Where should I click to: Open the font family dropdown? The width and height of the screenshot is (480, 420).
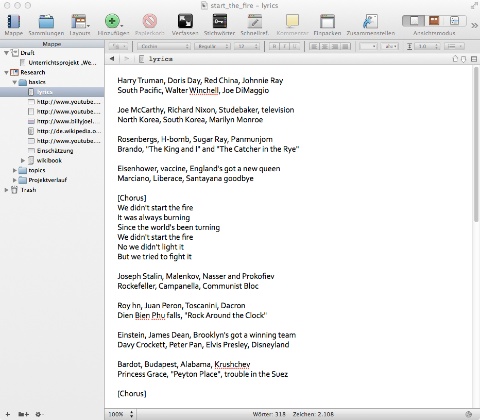point(164,46)
